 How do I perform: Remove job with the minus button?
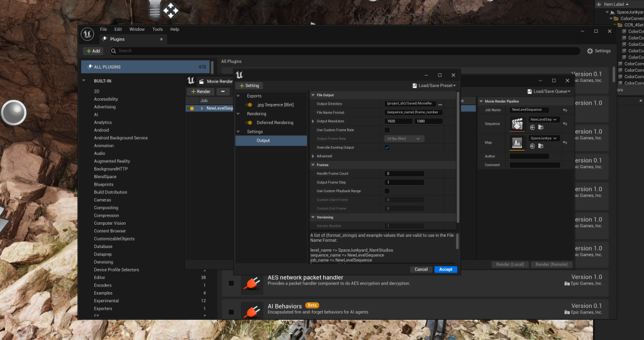(223, 91)
